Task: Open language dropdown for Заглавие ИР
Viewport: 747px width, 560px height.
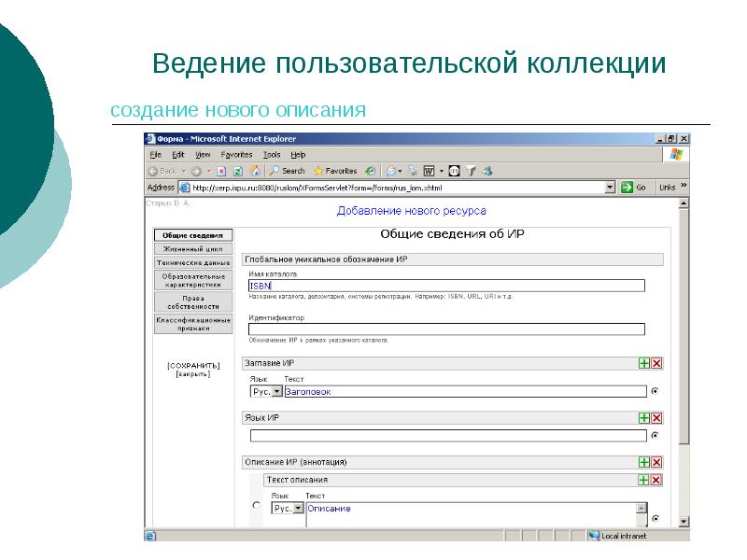Action: [277, 392]
